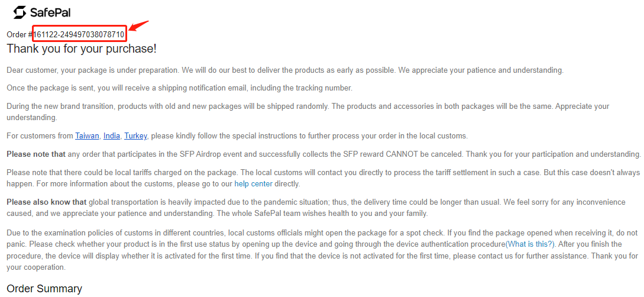Open the "(What is this?)" authentication link
This screenshot has width=644, height=297.
[530, 244]
